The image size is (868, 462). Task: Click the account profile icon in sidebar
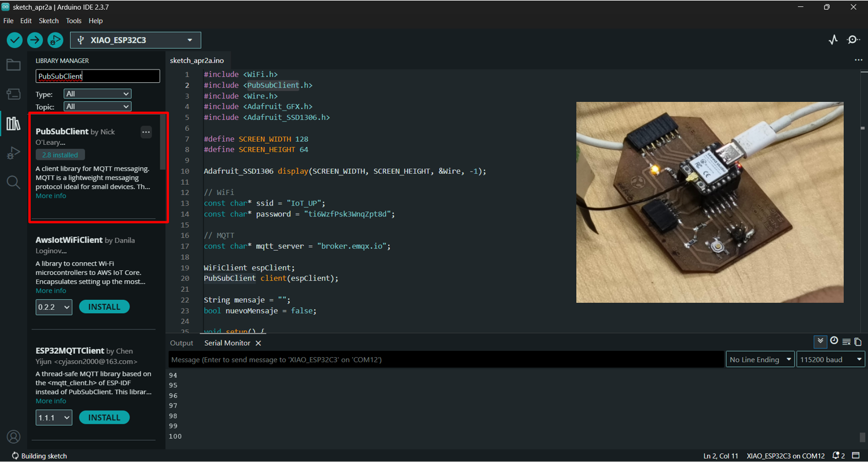coord(13,437)
